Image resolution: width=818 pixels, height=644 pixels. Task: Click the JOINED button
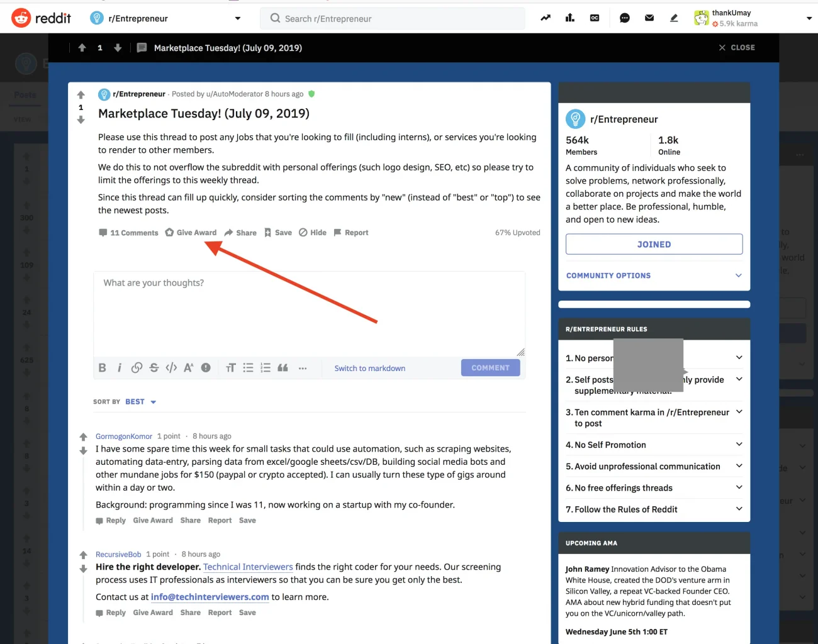tap(654, 244)
